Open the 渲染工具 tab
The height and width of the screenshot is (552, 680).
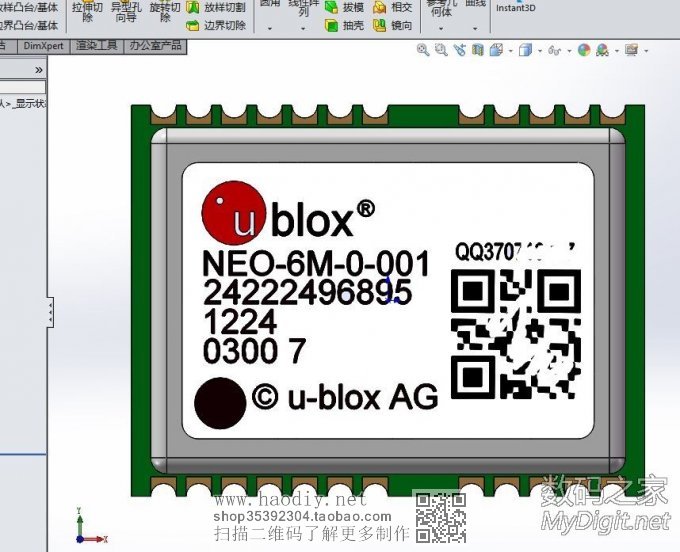97,46
